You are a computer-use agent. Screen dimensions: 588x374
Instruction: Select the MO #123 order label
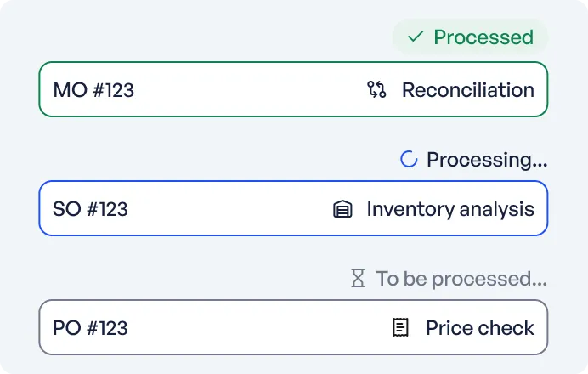93,89
